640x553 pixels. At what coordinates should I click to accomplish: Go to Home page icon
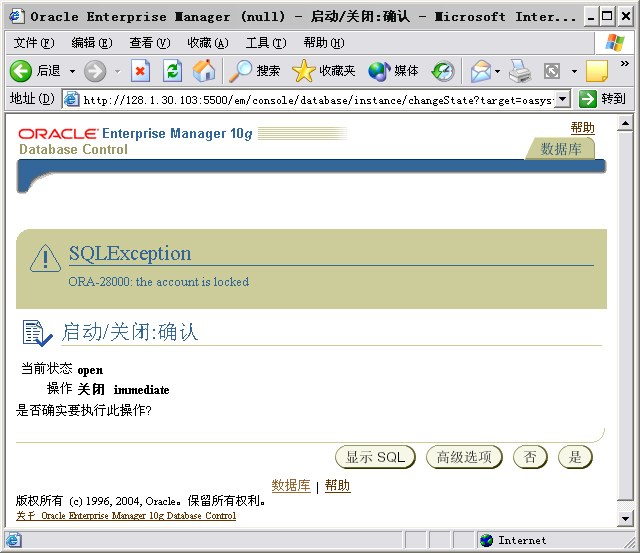click(204, 70)
